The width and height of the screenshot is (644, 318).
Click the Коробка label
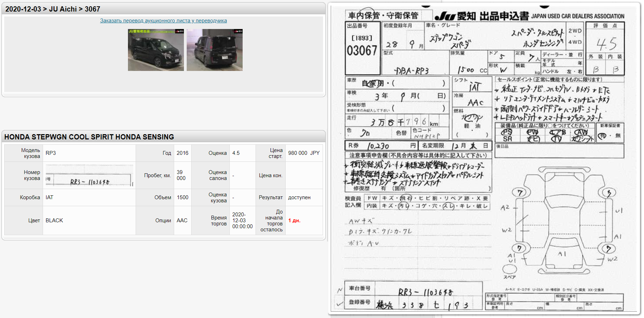coord(30,197)
